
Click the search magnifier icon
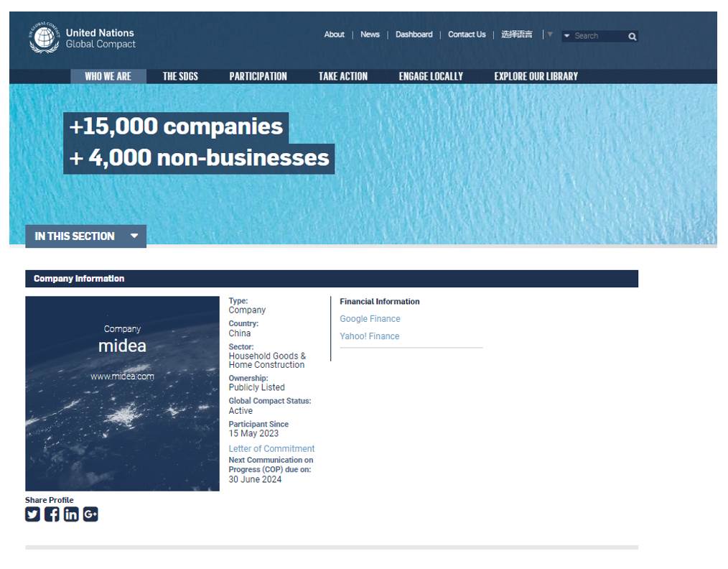point(632,36)
